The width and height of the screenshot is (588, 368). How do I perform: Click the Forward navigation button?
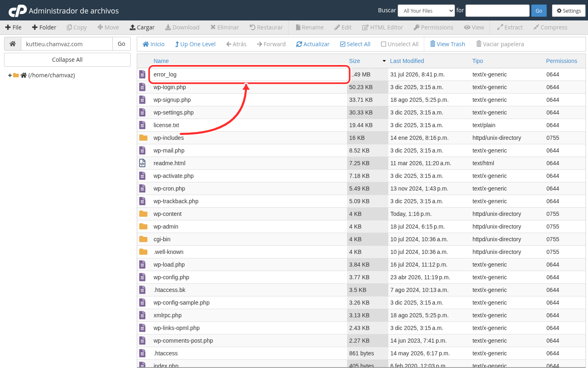pyautogui.click(x=271, y=44)
